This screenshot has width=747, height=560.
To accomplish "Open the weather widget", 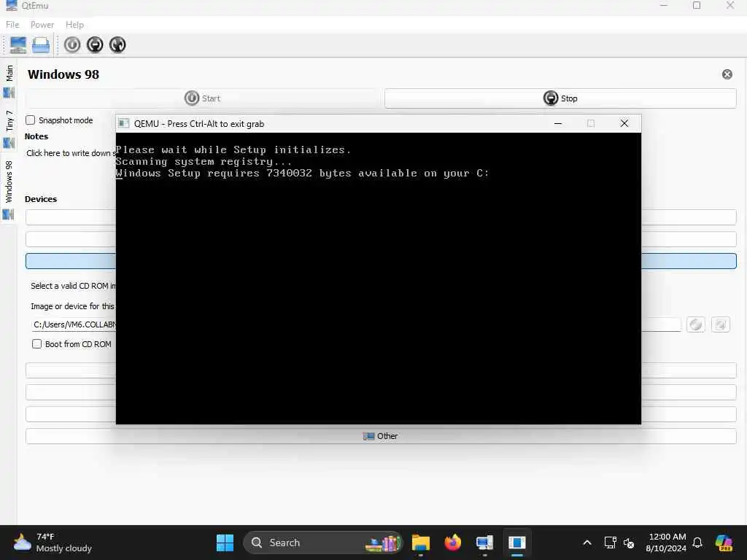I will click(53, 542).
